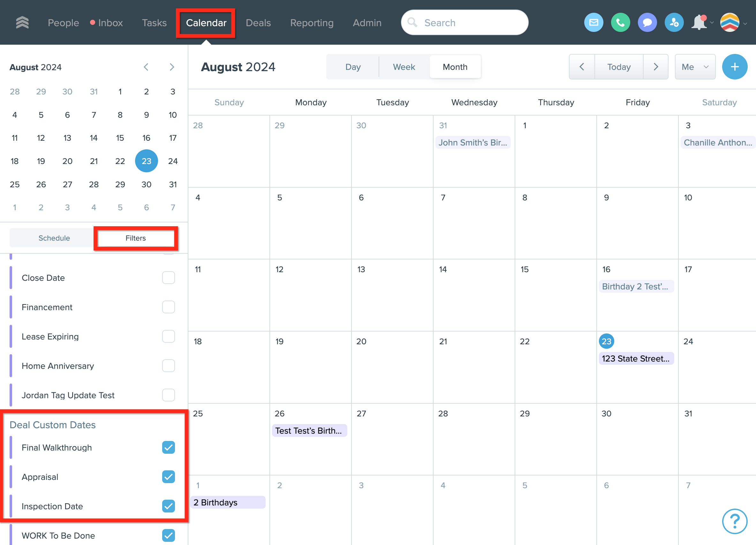Disable the Inspection Date filter
Viewport: 756px width, 545px height.
pyautogui.click(x=168, y=506)
